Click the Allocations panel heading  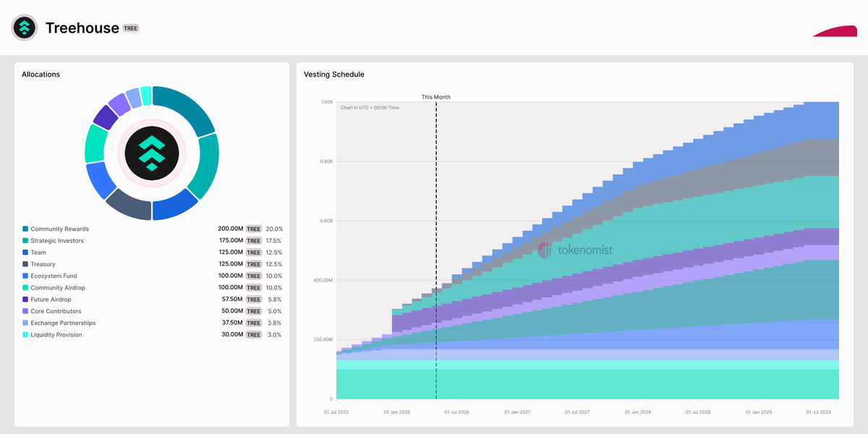pos(41,75)
